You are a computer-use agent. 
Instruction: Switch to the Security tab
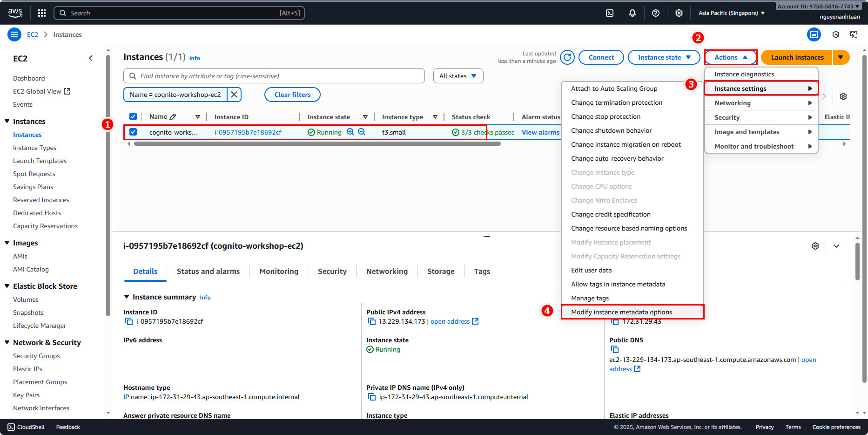pyautogui.click(x=332, y=271)
